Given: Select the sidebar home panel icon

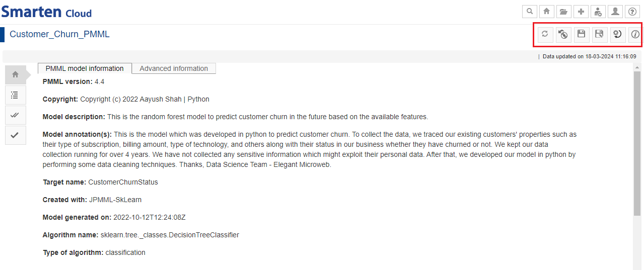Looking at the screenshot, I should pyautogui.click(x=15, y=74).
